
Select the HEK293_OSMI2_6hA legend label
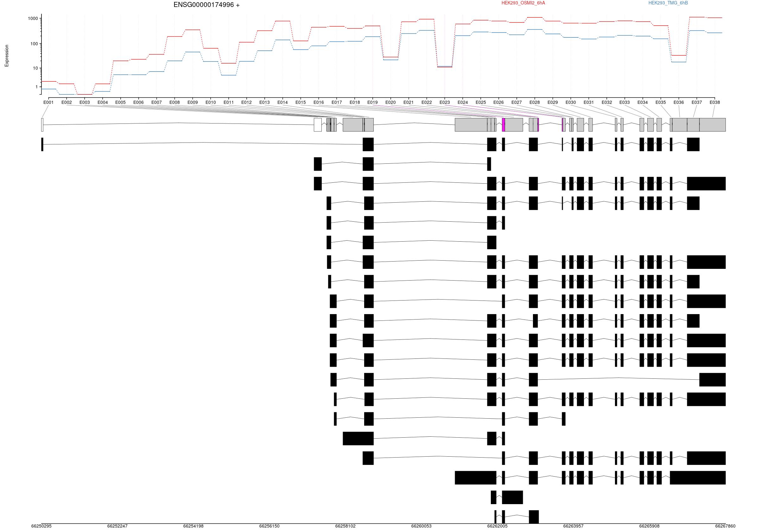[523, 3]
